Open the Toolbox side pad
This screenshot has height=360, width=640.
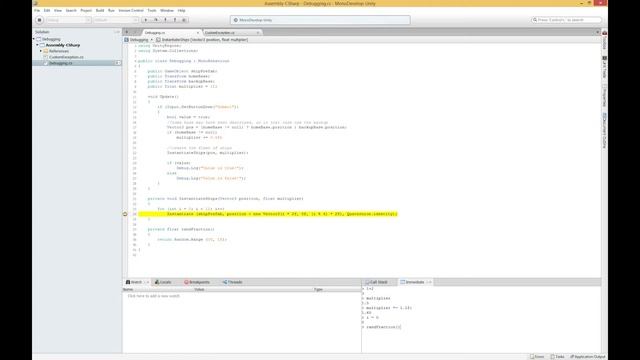[x=604, y=40]
